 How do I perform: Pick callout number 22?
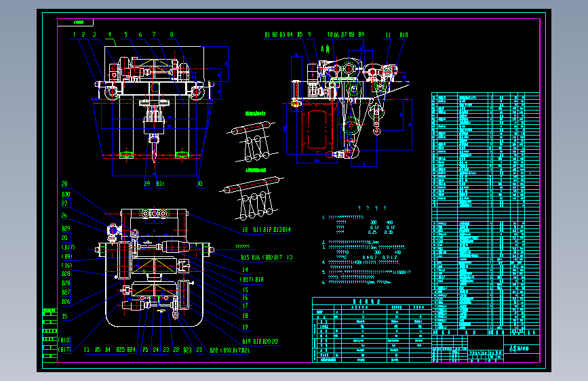coord(176,350)
